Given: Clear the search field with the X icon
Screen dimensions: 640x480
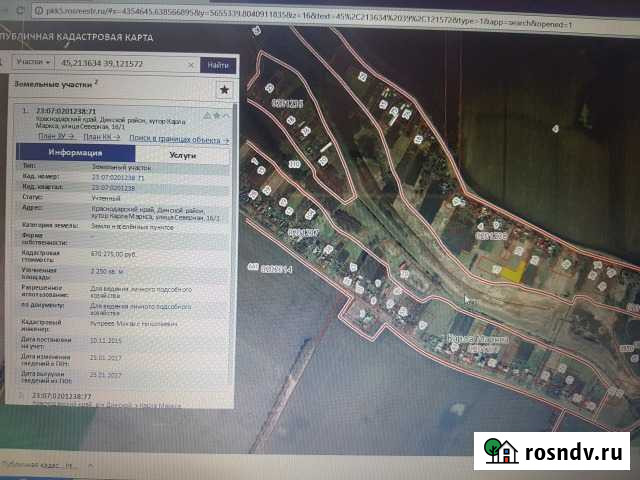Looking at the screenshot, I should pos(191,63).
